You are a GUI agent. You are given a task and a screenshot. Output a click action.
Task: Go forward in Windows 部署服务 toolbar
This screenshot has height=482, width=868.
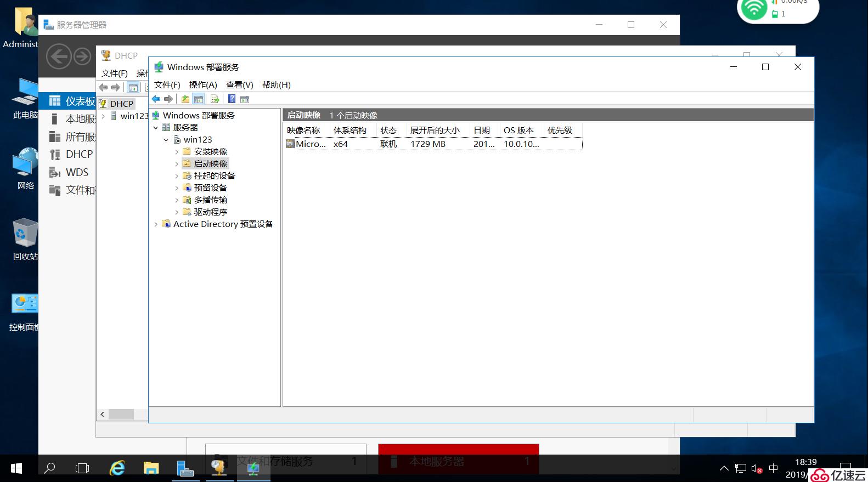pyautogui.click(x=168, y=99)
